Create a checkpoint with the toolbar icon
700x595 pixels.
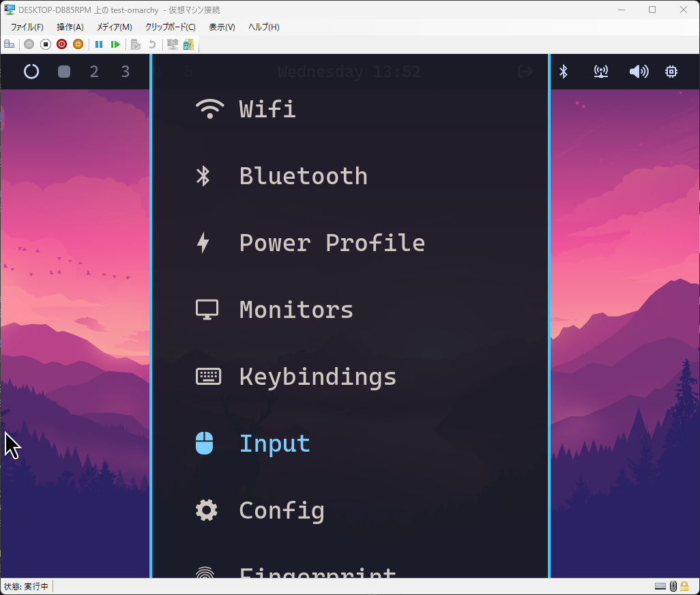point(136,44)
